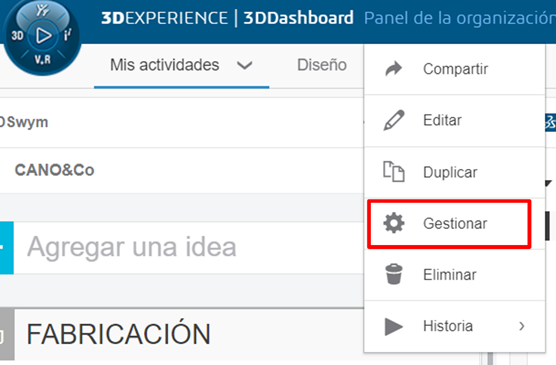Select the compass V.R quadrant
Screen dimensions: 556x365
coord(43,59)
